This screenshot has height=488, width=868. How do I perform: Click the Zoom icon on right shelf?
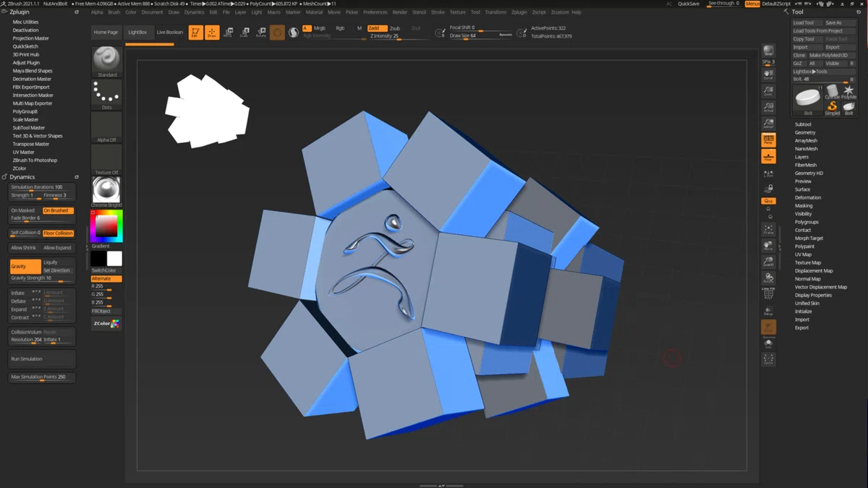point(769,91)
